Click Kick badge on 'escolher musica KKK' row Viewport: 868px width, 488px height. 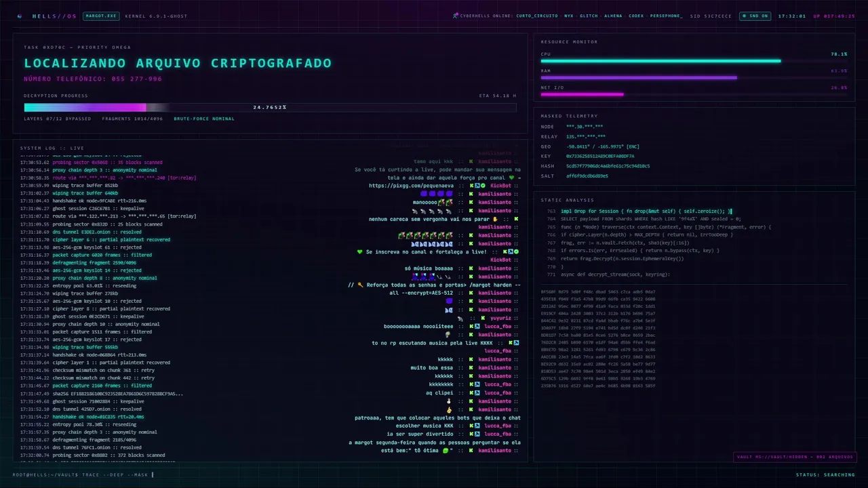tap(471, 426)
